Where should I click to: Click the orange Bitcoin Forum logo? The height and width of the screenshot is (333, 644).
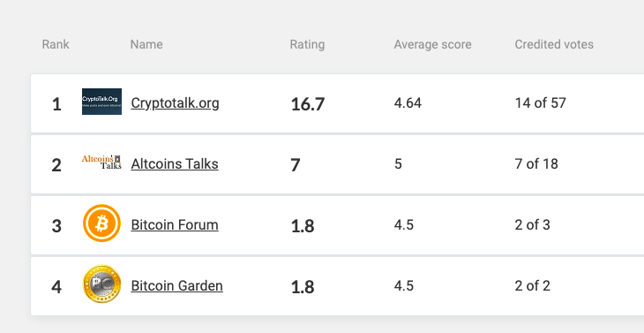click(x=101, y=223)
